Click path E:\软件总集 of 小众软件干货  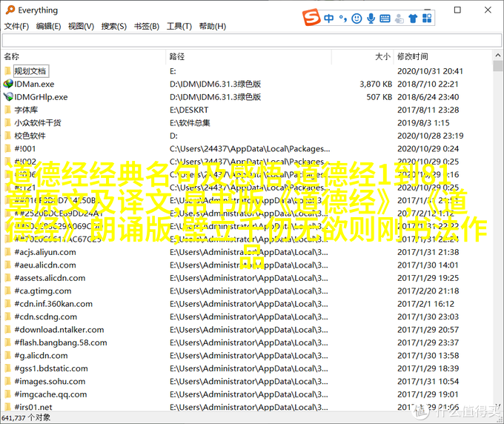coord(190,122)
